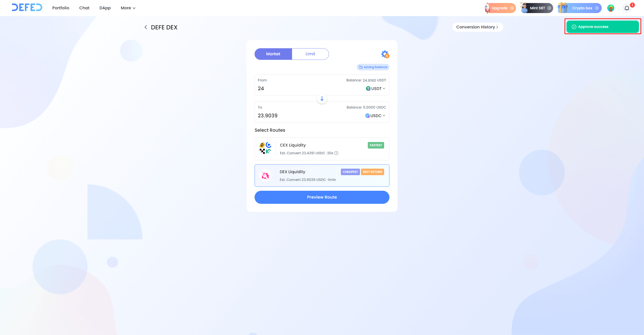Open Conversion History

click(x=477, y=27)
